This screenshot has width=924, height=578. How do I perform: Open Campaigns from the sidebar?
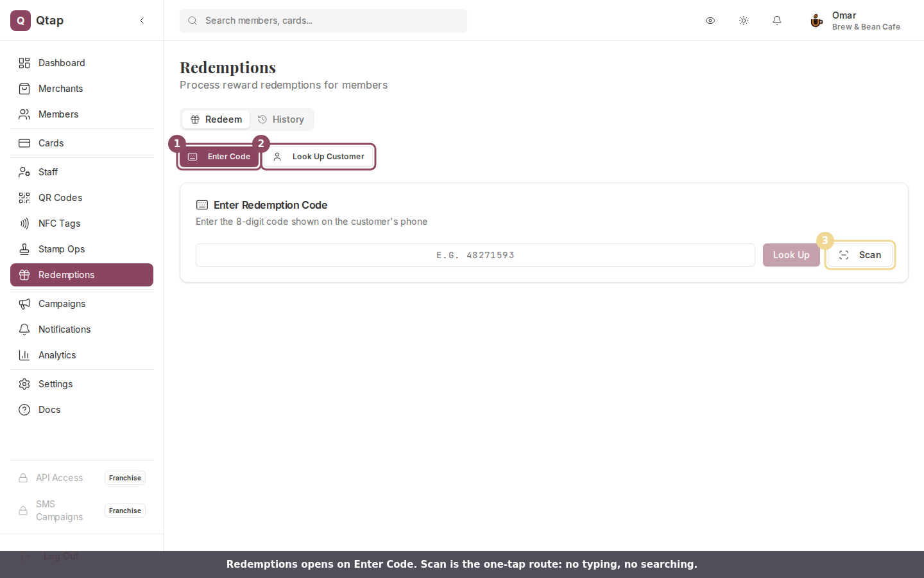[x=81, y=304]
